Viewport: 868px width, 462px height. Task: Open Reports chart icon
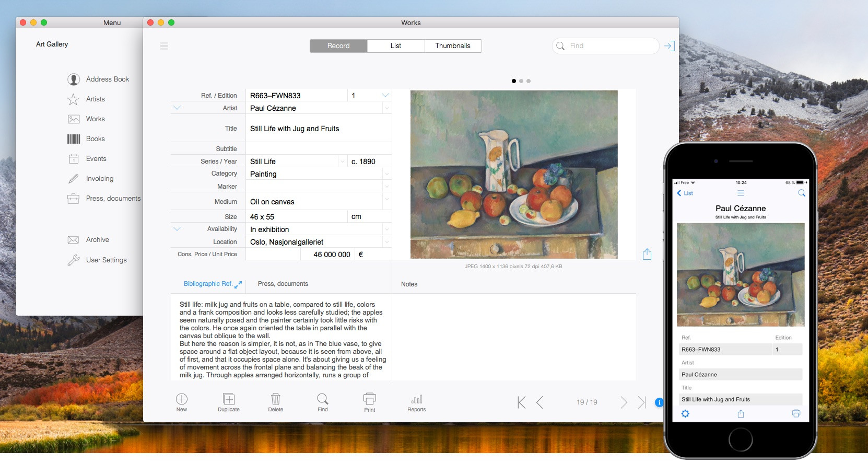pos(417,403)
